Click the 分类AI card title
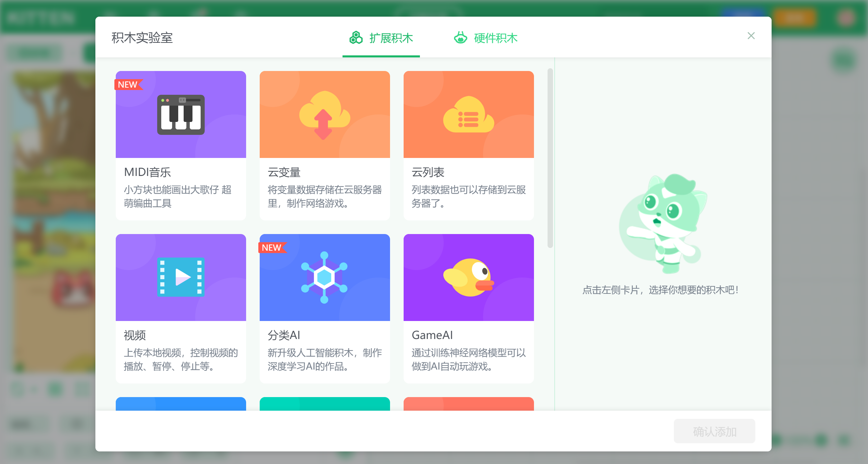The height and width of the screenshot is (464, 868). coord(284,335)
